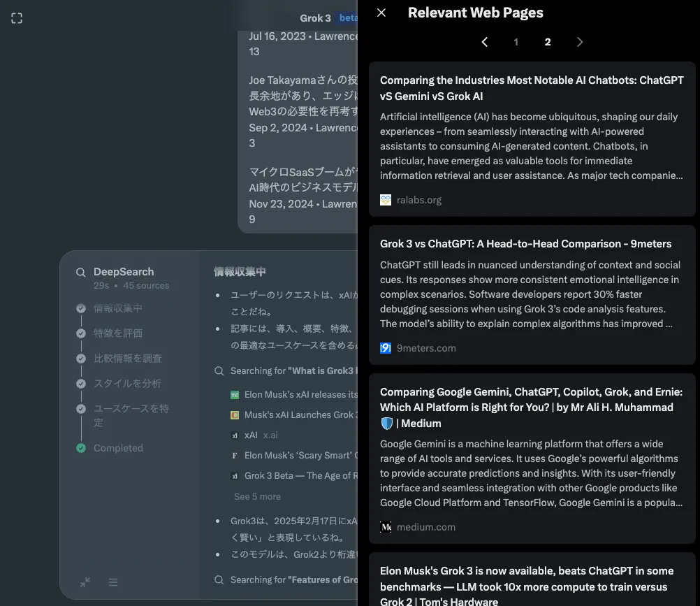Go to previous page of web results
This screenshot has height=606, width=700.
tap(485, 42)
